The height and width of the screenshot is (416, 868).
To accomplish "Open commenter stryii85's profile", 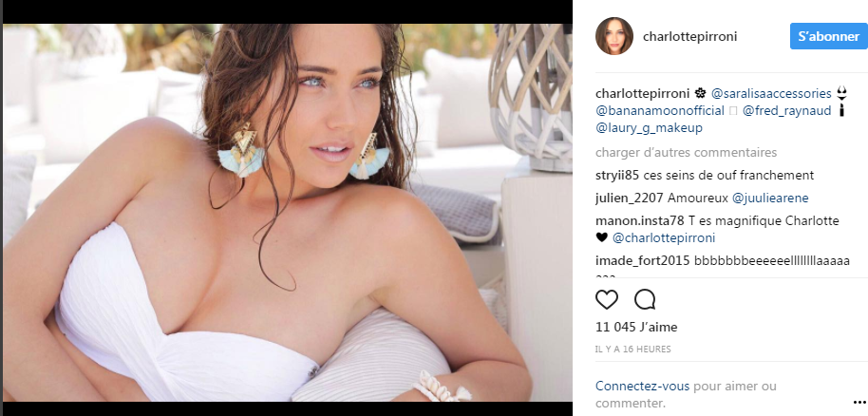I will [x=617, y=176].
